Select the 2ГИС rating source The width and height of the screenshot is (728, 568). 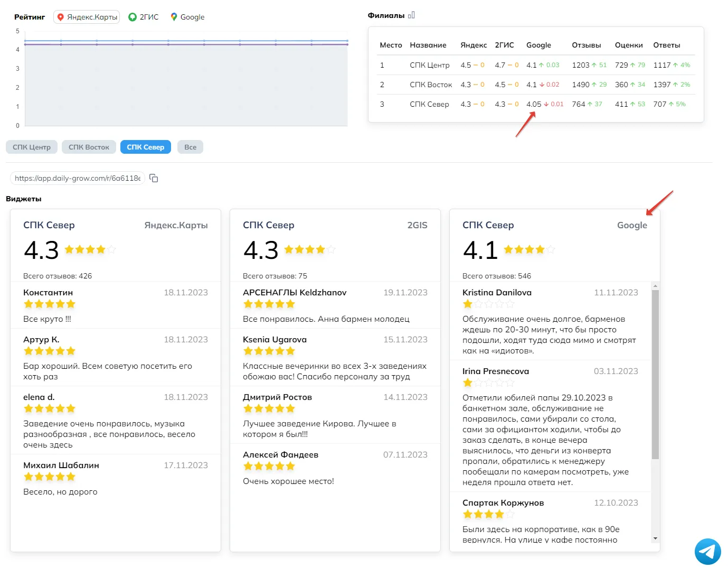click(144, 17)
